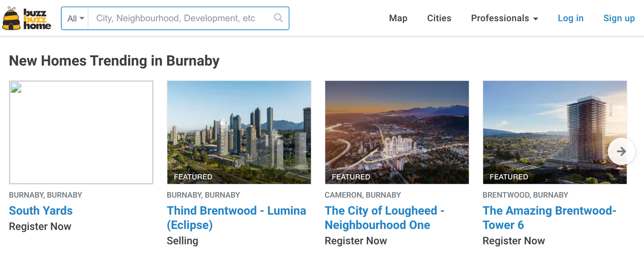
Task: Open the All category dropdown
Action: click(75, 19)
